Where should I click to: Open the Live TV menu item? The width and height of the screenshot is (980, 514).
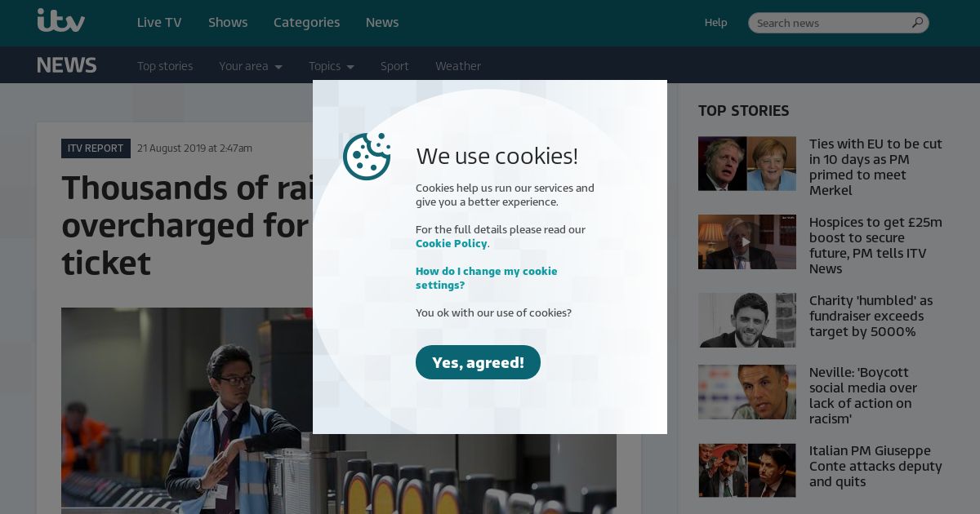coord(159,22)
